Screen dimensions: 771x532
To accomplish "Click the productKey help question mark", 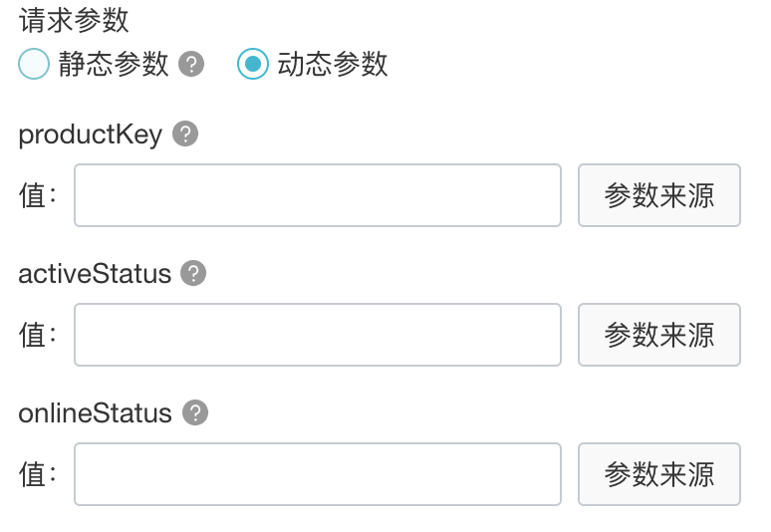I will pos(185,134).
